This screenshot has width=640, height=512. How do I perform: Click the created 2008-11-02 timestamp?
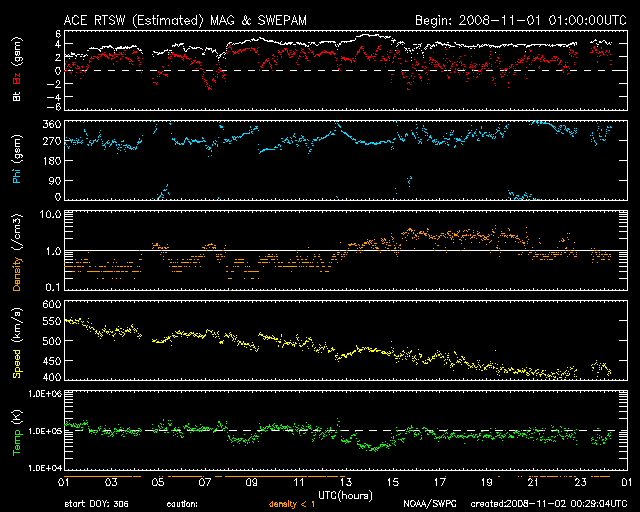(x=541, y=503)
